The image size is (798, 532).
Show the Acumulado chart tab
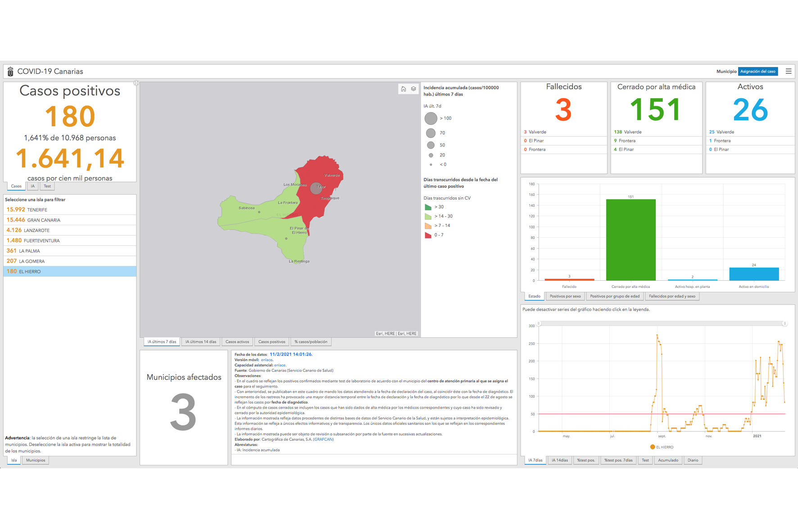[668, 460]
